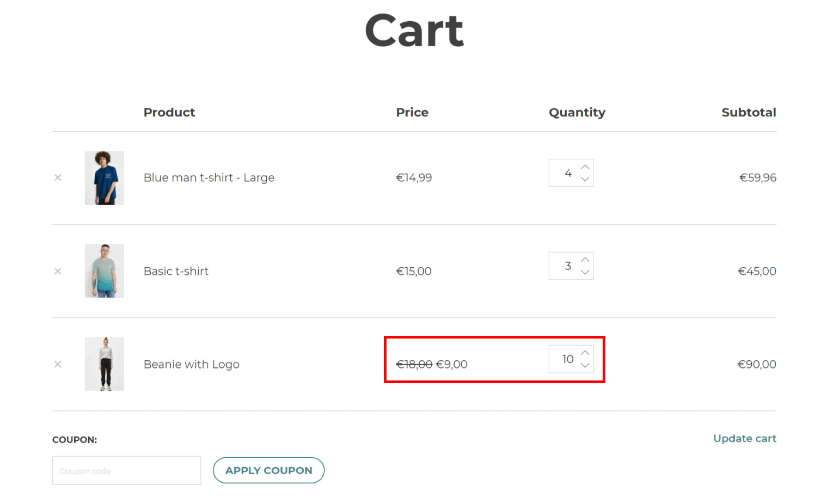This screenshot has height=504, width=833.
Task: Open Basic t-shirt product image
Action: pyautogui.click(x=104, y=271)
